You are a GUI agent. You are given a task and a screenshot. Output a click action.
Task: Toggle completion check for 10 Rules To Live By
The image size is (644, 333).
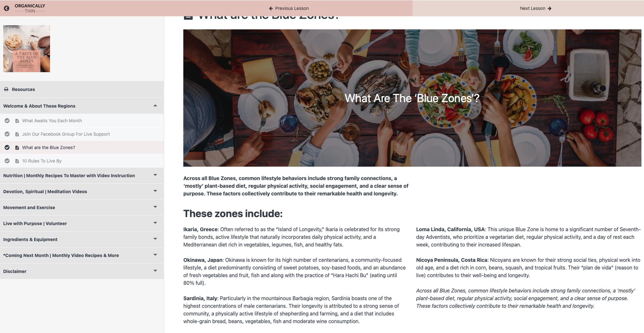click(x=7, y=161)
